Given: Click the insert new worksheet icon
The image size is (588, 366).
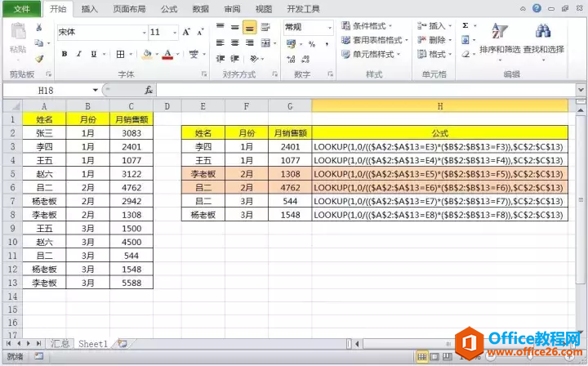Looking at the screenshot, I should click(x=122, y=343).
